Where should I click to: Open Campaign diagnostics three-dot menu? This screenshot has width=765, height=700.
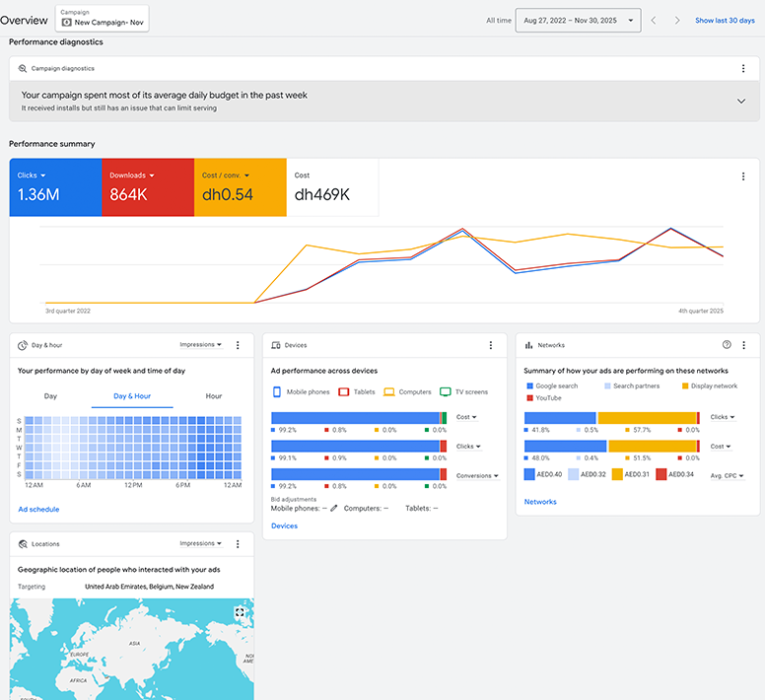click(743, 69)
